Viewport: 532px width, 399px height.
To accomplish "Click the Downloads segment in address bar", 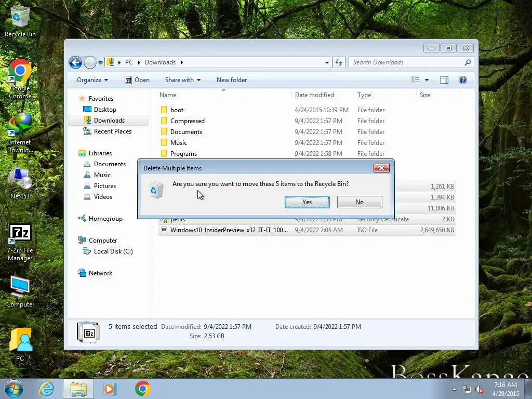I will 160,62.
